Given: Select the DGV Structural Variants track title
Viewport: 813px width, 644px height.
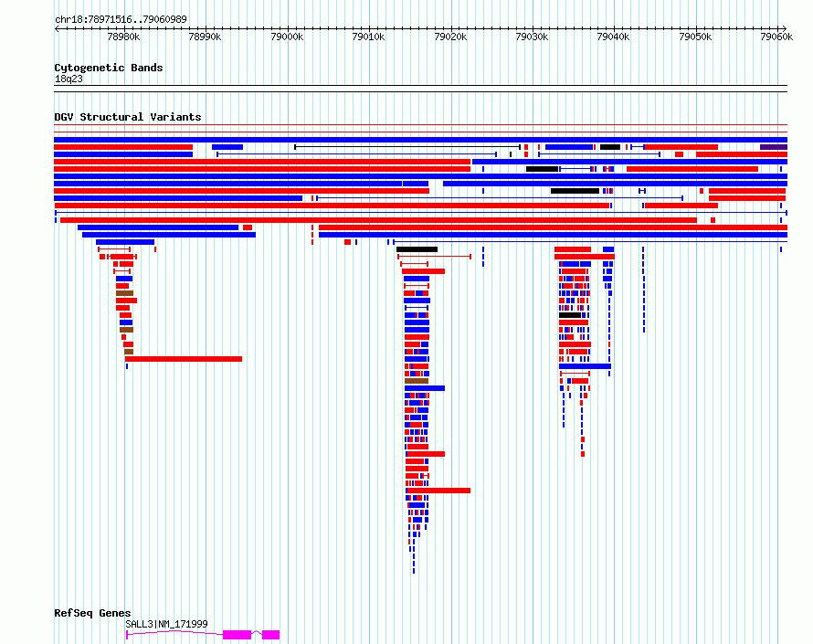Looking at the screenshot, I should click(128, 117).
